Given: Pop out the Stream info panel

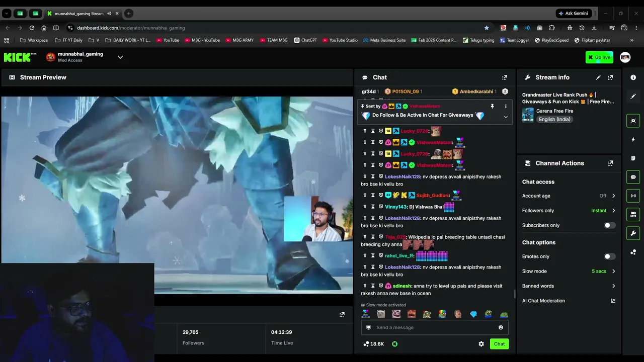Looking at the screenshot, I should [610, 77].
